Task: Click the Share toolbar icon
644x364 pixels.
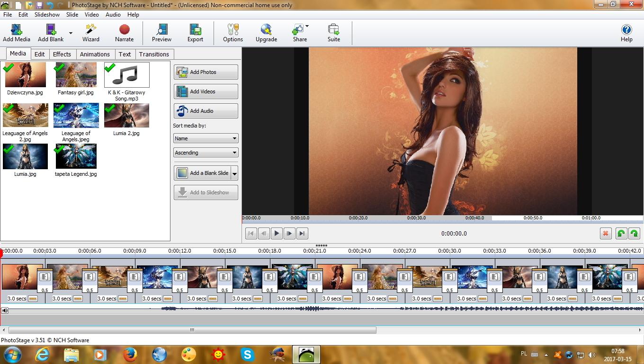Action: point(299,33)
